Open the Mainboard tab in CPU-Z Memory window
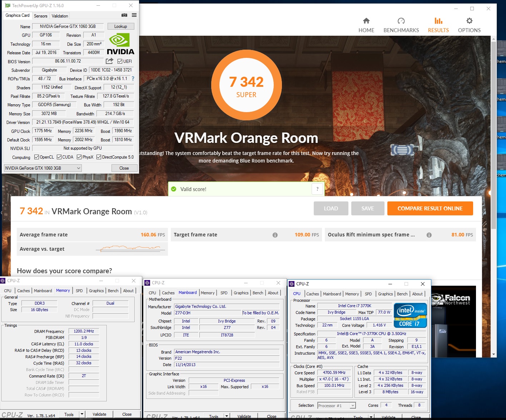 (x=43, y=291)
